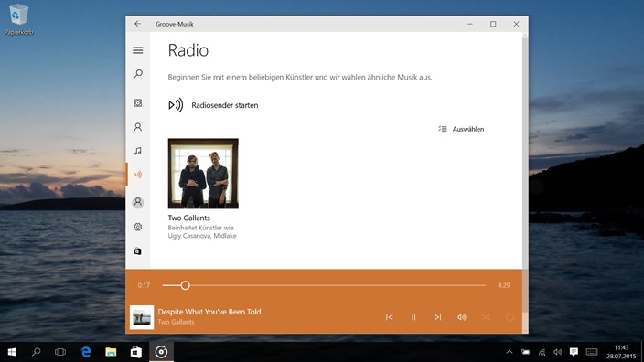Skip to previous track
The image size is (644, 362).
click(390, 317)
